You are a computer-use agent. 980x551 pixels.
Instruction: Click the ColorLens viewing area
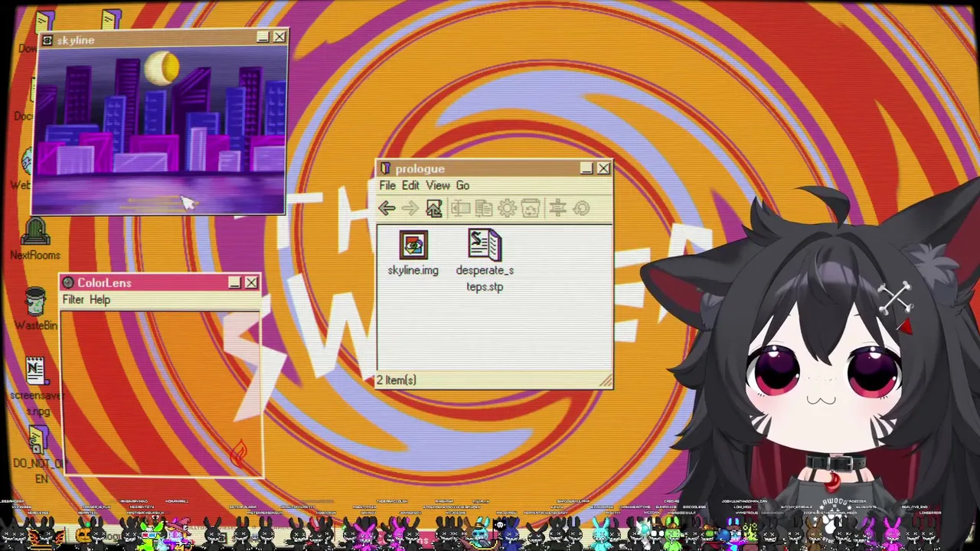coord(162,393)
